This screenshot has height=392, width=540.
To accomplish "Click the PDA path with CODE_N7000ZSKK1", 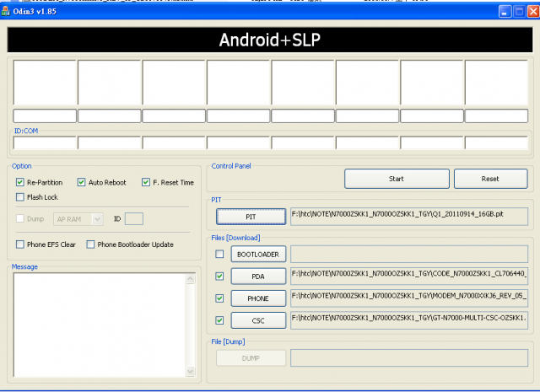I will [x=409, y=276].
